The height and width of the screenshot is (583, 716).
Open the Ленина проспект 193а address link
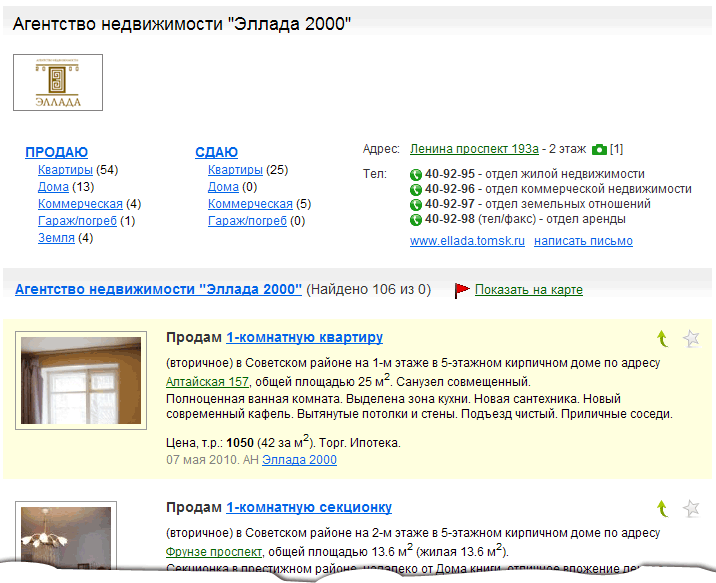click(474, 149)
